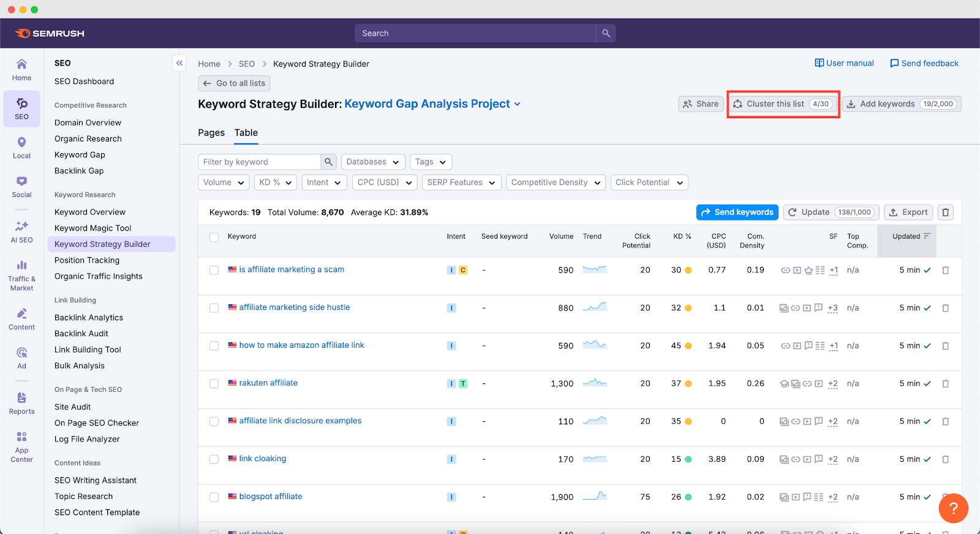980x534 pixels.
Task: Click the Filter by keyword field
Action: [x=260, y=162]
